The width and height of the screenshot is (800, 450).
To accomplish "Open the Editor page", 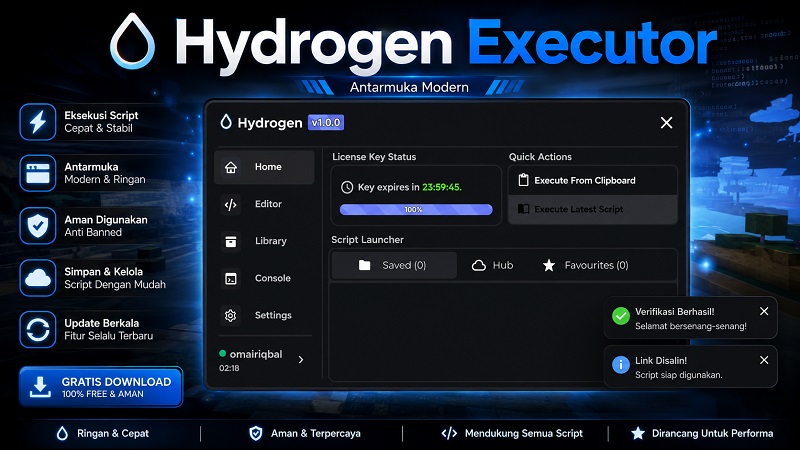I will [x=264, y=204].
